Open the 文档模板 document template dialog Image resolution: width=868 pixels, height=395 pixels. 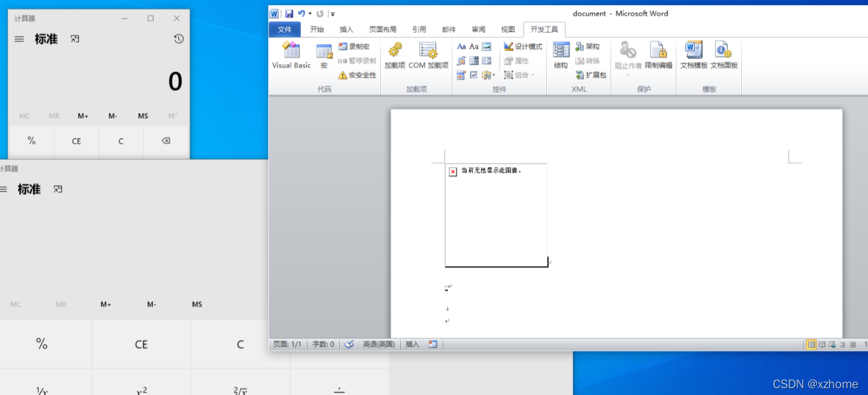(693, 55)
